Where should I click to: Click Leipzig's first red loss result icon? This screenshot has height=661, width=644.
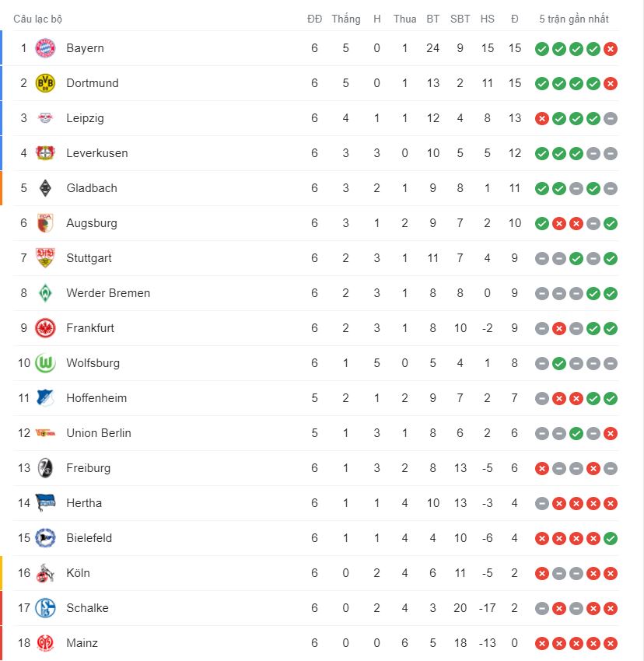pos(542,119)
